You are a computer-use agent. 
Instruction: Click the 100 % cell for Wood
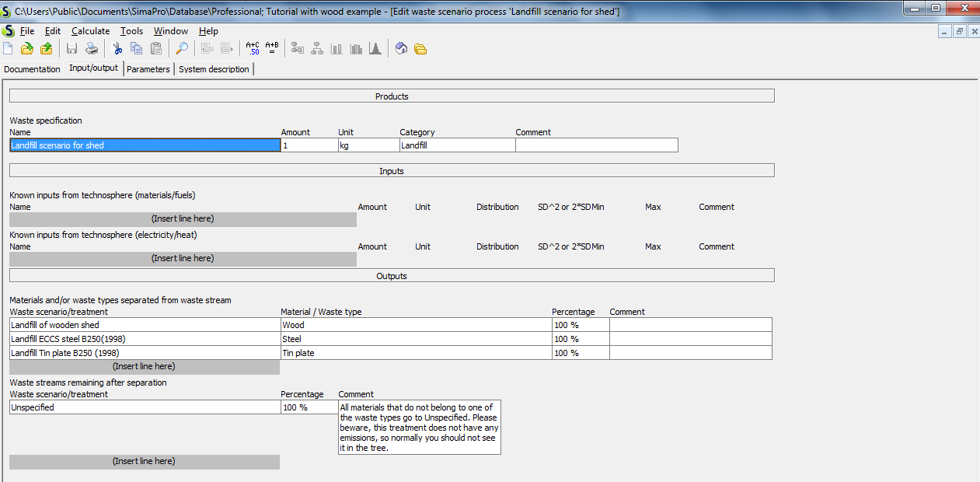(x=581, y=325)
